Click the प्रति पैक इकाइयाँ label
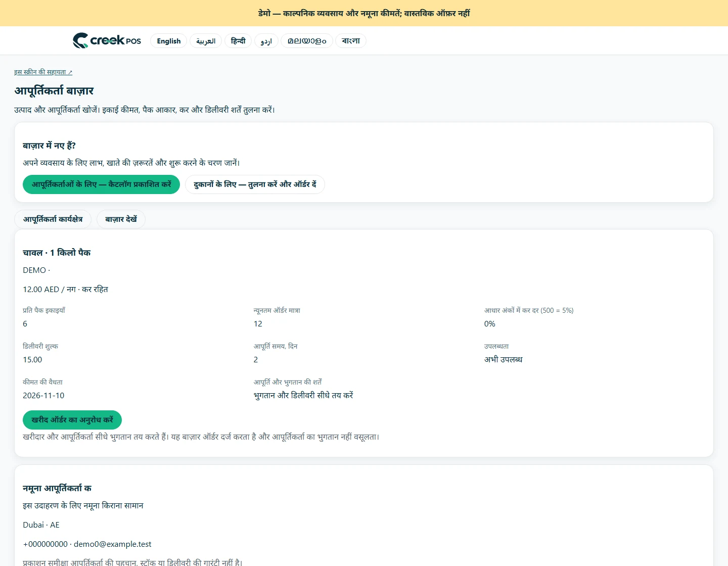728x566 pixels. (44, 310)
